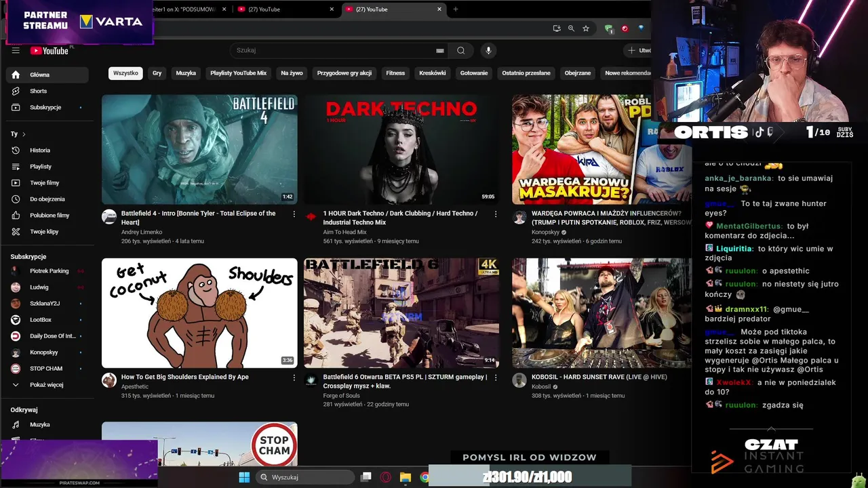
Task: Open Task View on the taskbar
Action: (x=366, y=477)
